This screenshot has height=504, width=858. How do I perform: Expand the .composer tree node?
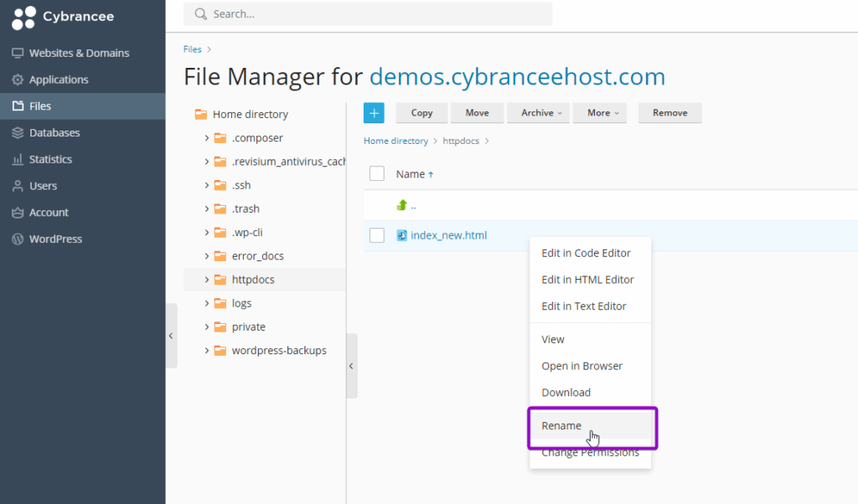pyautogui.click(x=206, y=138)
